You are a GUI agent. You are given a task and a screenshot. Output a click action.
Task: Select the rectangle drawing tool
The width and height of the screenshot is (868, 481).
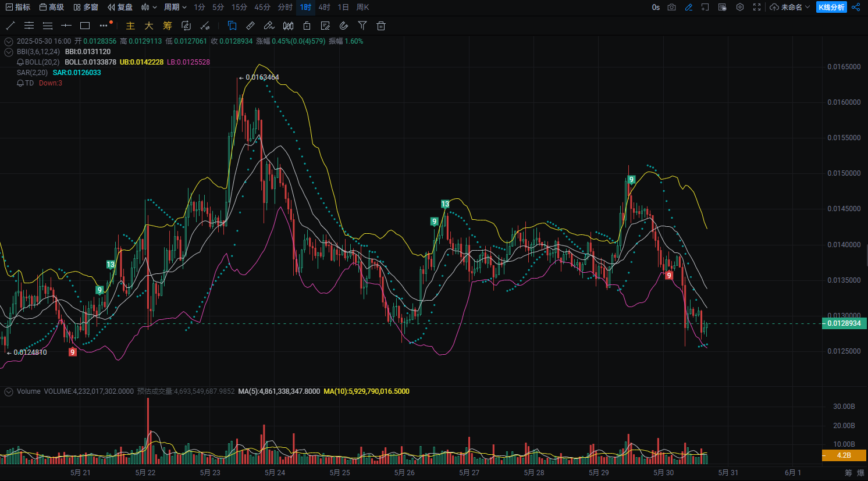click(x=85, y=26)
